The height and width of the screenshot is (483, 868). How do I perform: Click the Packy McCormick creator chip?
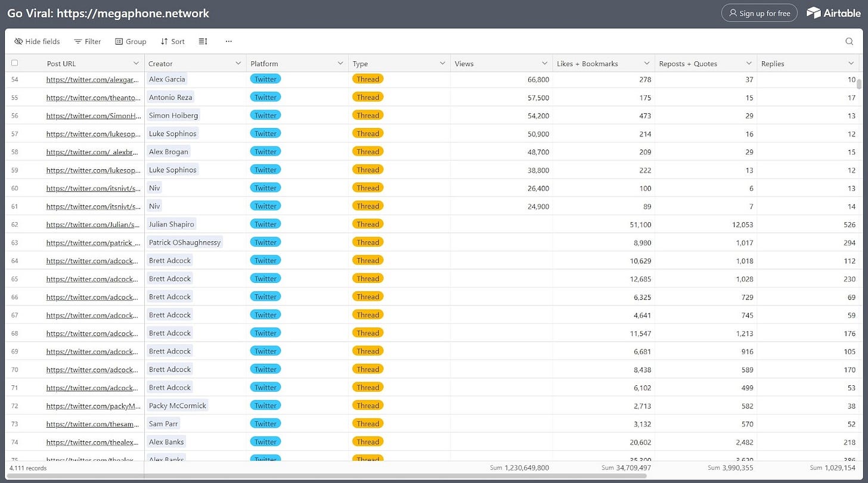point(178,406)
